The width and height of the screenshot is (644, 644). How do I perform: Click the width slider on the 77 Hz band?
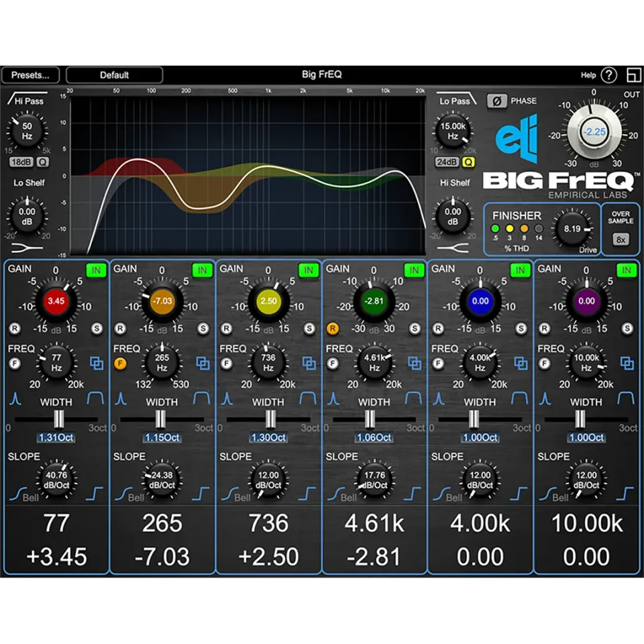tap(59, 419)
